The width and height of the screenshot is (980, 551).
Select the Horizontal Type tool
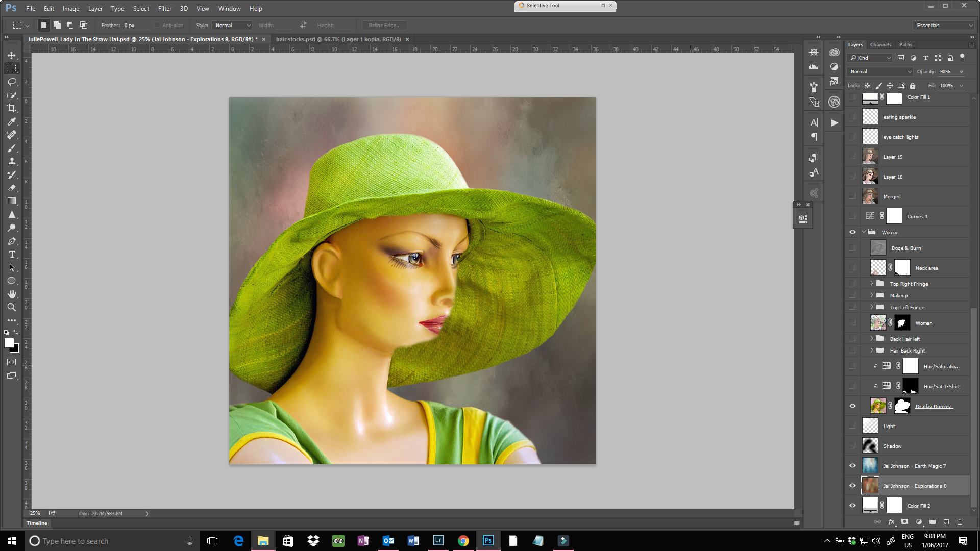pyautogui.click(x=12, y=254)
